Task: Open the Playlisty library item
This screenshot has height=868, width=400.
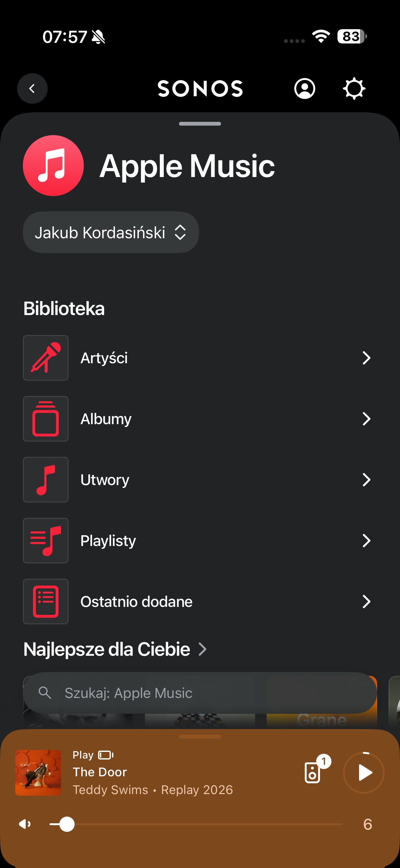Action: pyautogui.click(x=108, y=541)
